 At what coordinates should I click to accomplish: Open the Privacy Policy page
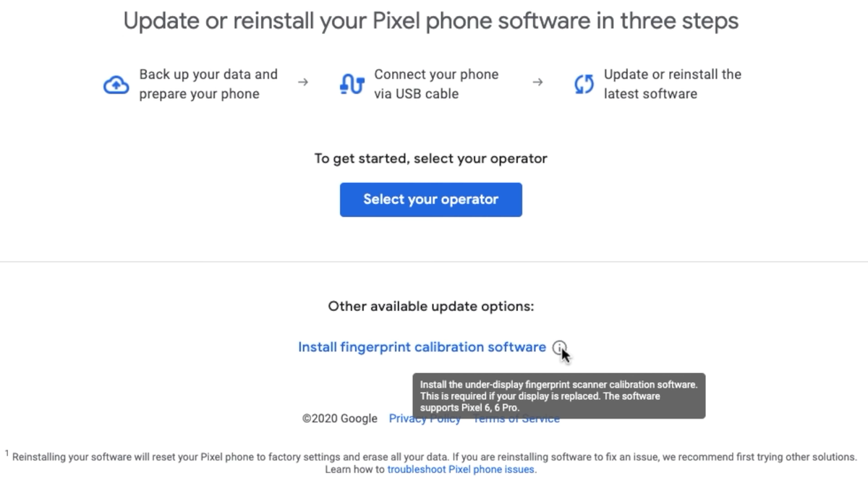coord(425,419)
